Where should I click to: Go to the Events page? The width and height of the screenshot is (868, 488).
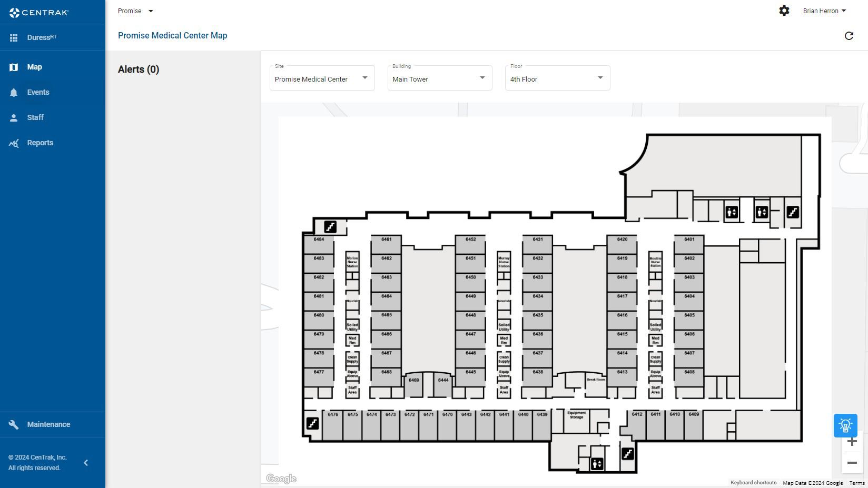(53, 93)
